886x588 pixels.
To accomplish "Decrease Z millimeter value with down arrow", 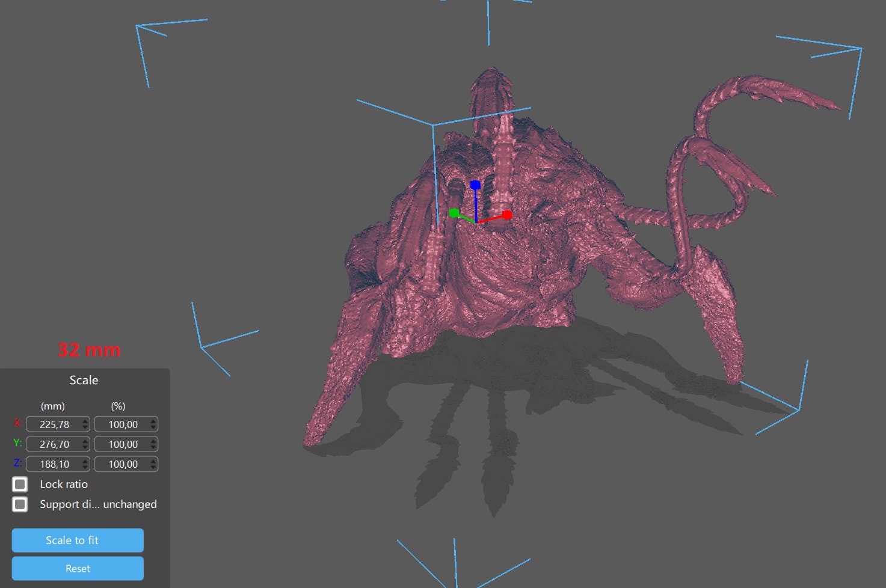I will coord(85,468).
